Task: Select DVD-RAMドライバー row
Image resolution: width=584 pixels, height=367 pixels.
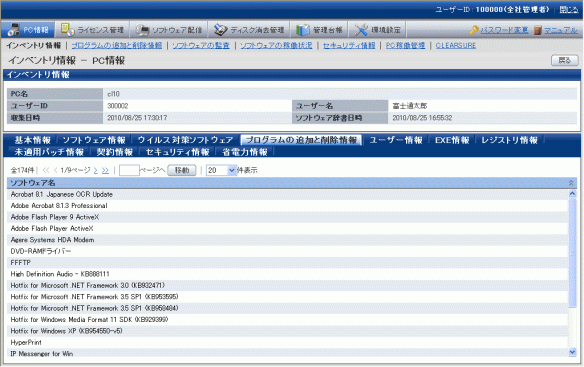Action: click(x=288, y=251)
